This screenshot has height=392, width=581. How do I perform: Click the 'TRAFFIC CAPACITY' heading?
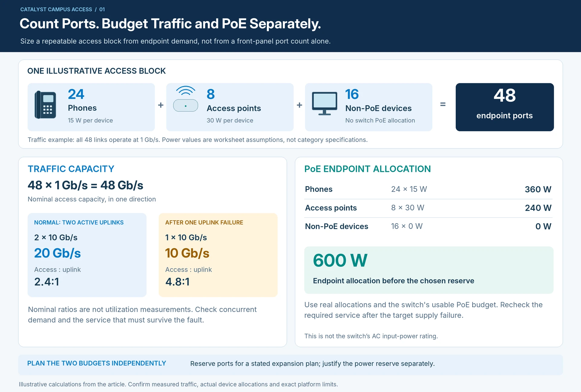click(71, 169)
